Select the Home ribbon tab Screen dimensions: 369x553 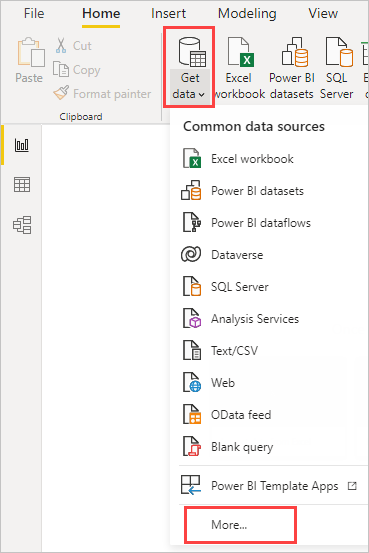tap(101, 13)
